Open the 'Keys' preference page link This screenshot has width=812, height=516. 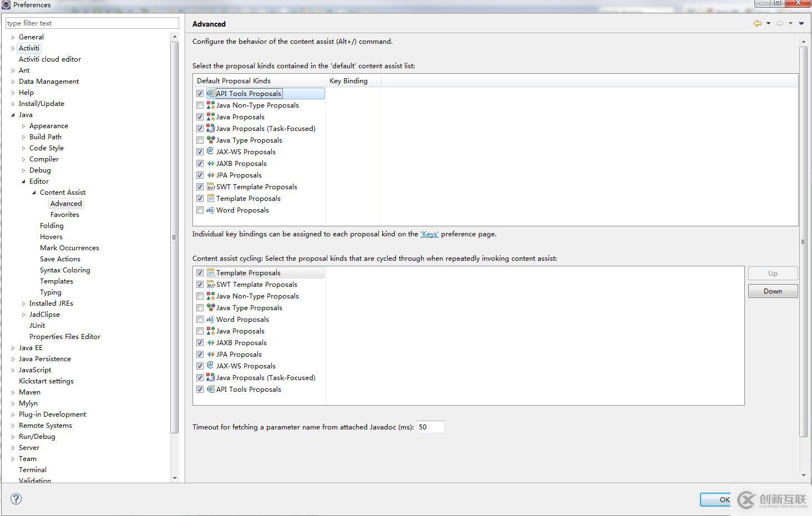[x=429, y=234]
